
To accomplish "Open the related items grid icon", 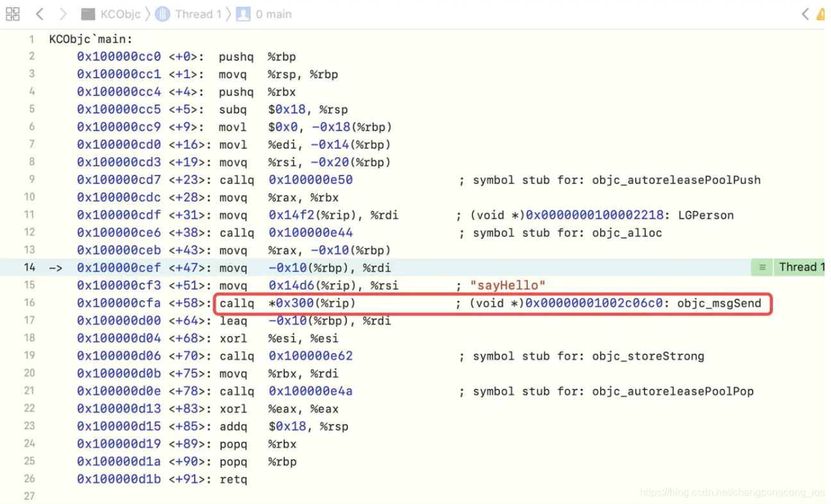I will pos(12,13).
